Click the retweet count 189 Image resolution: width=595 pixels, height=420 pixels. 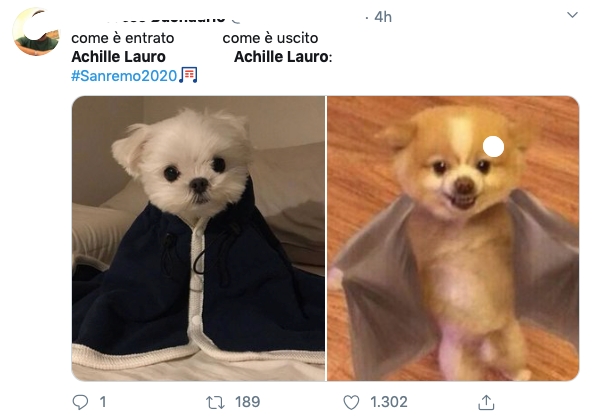[247, 402]
